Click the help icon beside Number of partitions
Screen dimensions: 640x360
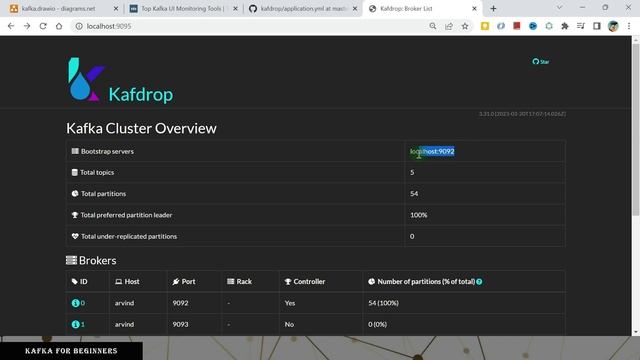479,282
